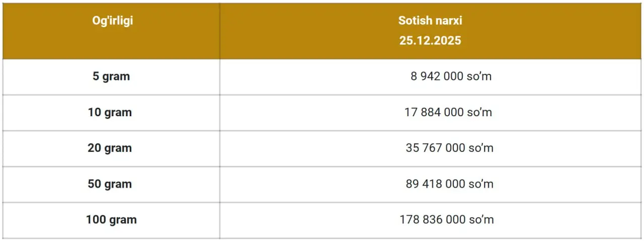Select the price number 178 836 000

click(x=433, y=220)
